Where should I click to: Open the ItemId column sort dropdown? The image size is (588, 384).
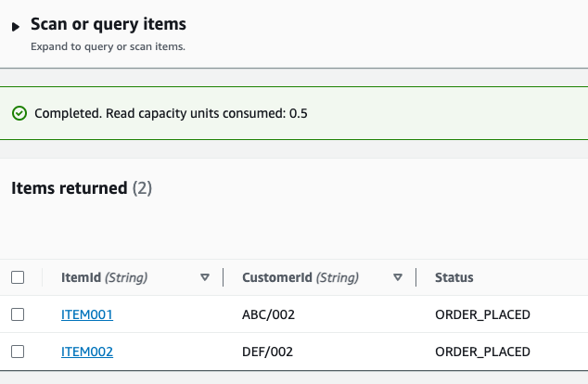pyautogui.click(x=205, y=277)
